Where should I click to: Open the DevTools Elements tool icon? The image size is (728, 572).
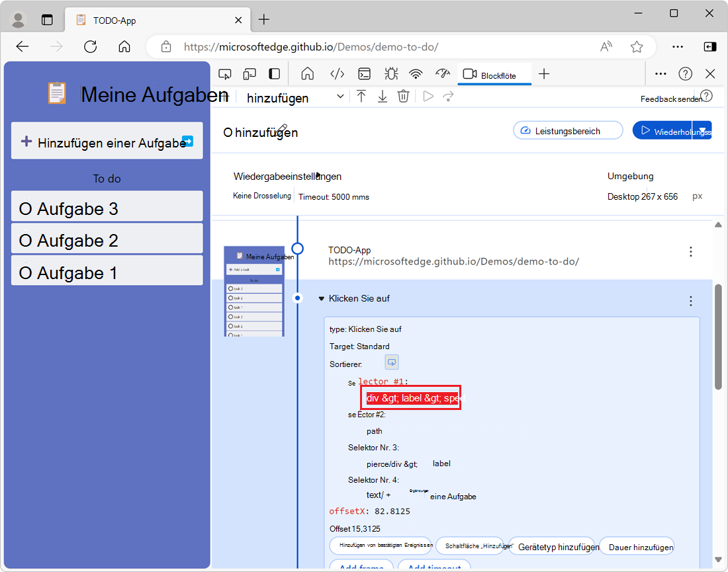click(337, 74)
